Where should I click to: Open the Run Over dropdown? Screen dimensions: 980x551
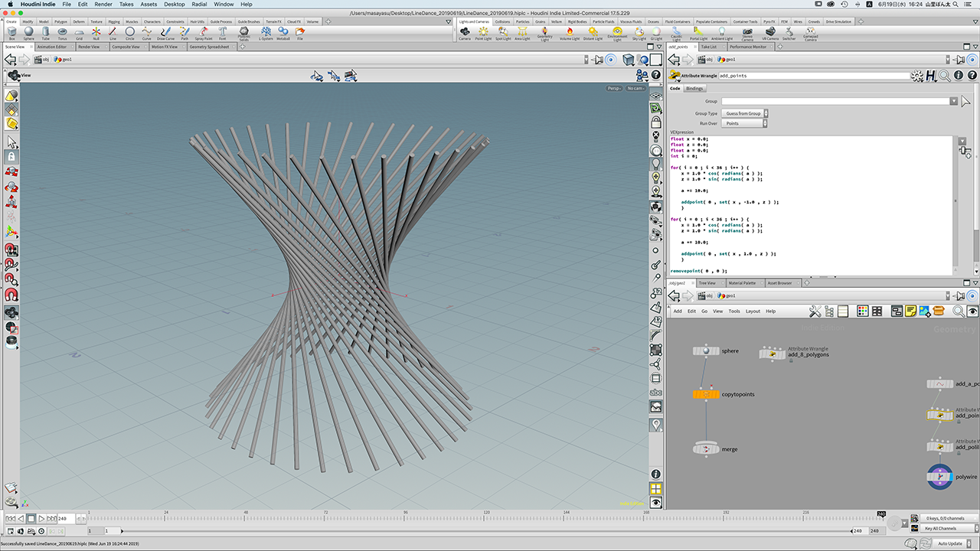(x=743, y=123)
